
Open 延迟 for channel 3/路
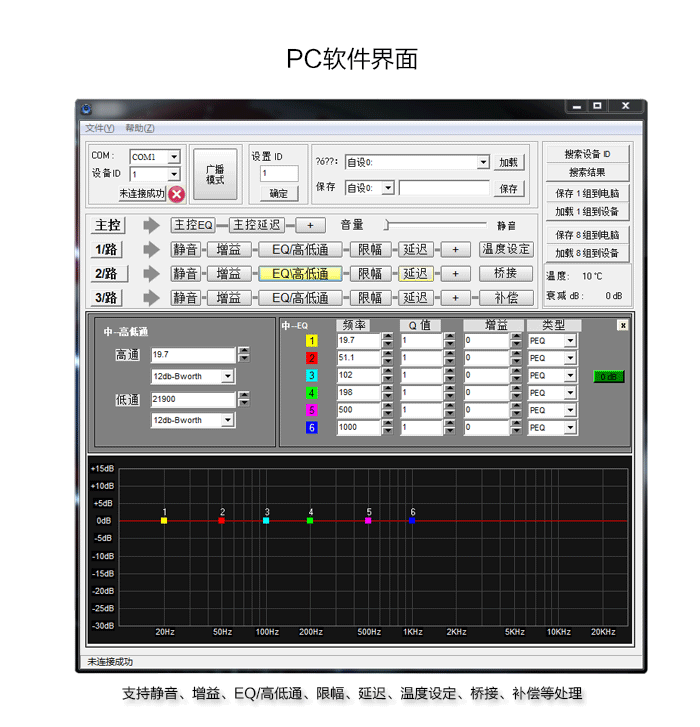[415, 298]
